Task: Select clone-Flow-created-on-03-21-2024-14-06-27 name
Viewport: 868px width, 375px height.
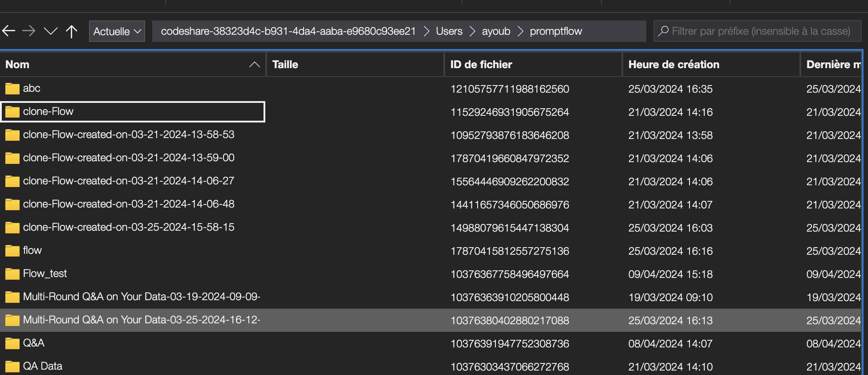Action: click(129, 181)
